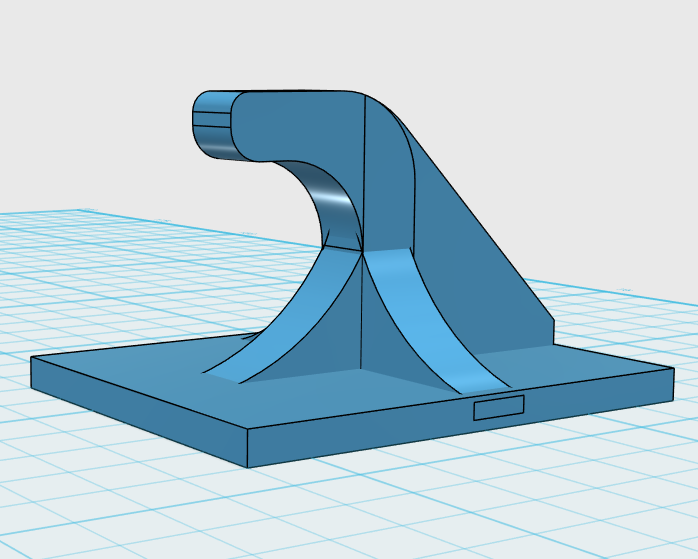
Task: Click the rounded end tip of the hook arm
Action: coord(213,124)
